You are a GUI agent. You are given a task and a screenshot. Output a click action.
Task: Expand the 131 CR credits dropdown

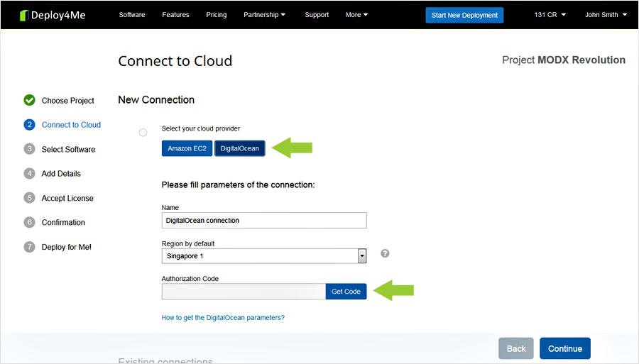550,15
